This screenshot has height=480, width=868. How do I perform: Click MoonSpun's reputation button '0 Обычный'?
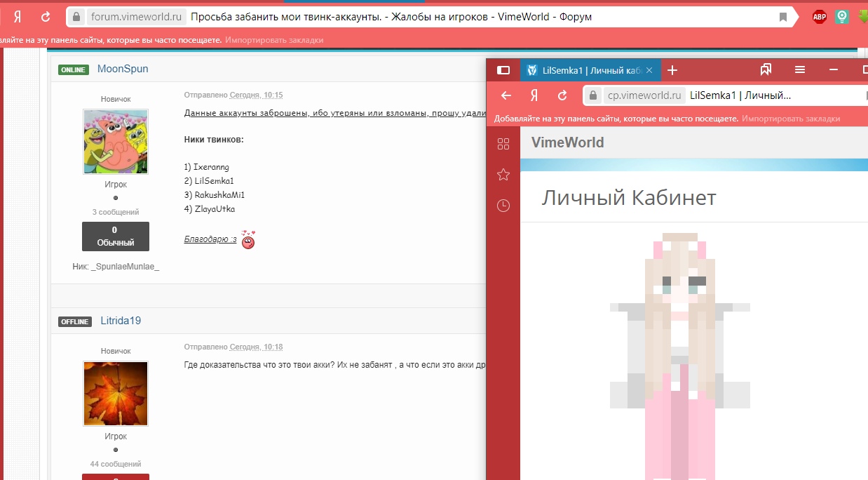[x=116, y=236]
